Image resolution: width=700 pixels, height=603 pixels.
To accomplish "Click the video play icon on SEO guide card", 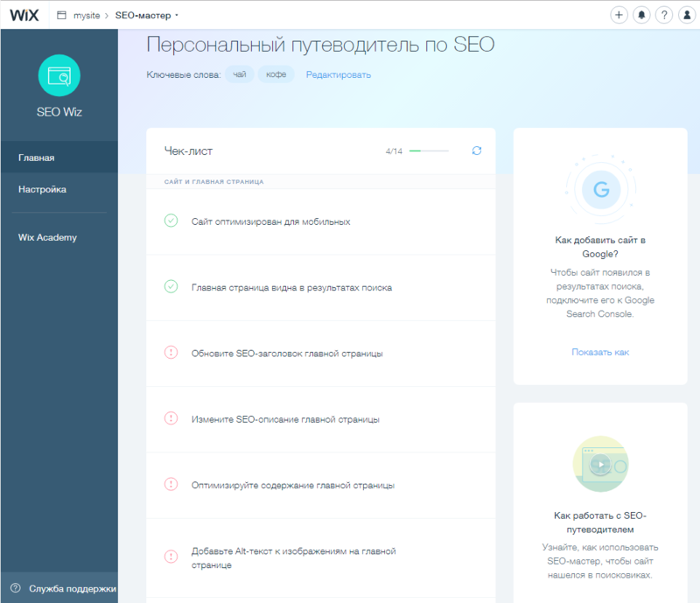I will 601,464.
